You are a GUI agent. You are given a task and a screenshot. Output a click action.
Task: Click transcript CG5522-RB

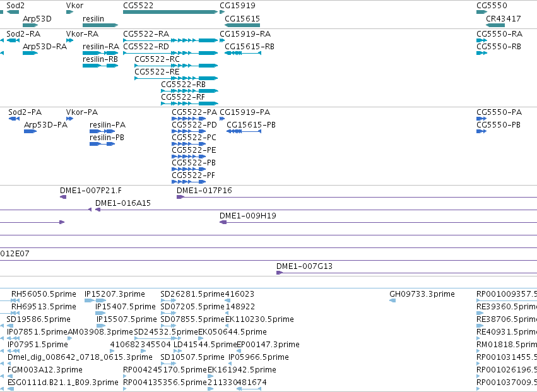point(189,91)
